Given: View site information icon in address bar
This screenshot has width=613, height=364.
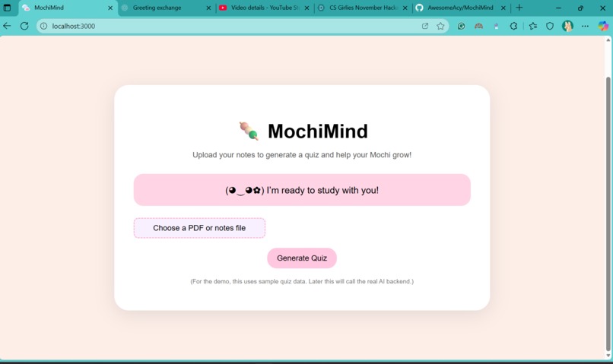Looking at the screenshot, I should click(44, 26).
